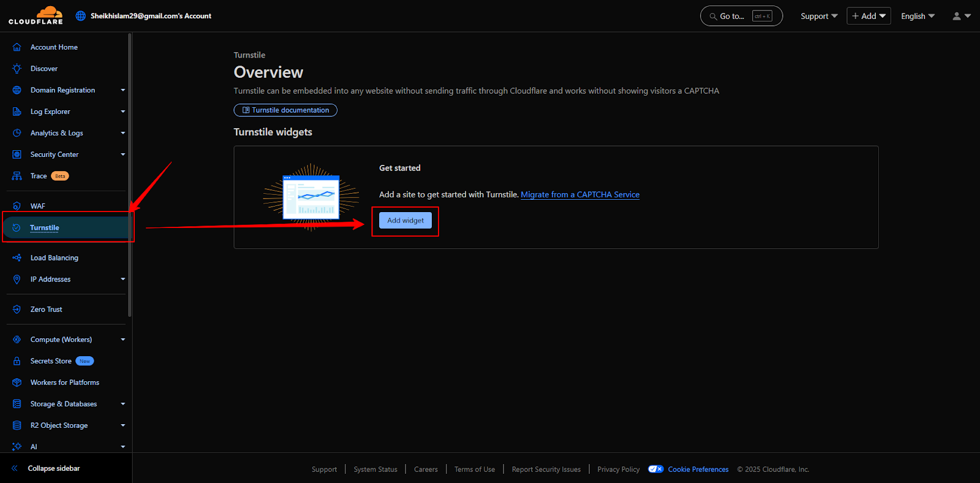Open the Add dropdown menu
980x483 pixels.
pos(869,16)
